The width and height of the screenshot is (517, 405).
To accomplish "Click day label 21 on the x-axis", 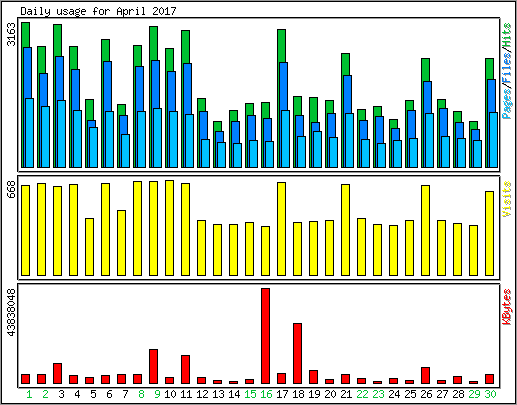I will [346, 394].
